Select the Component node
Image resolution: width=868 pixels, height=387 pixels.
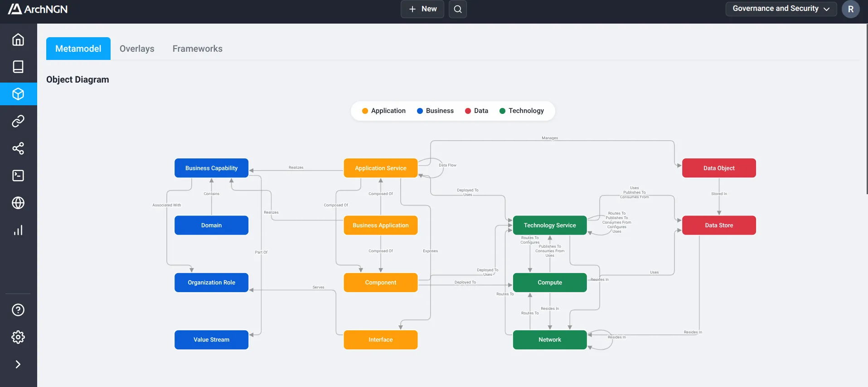pyautogui.click(x=381, y=282)
